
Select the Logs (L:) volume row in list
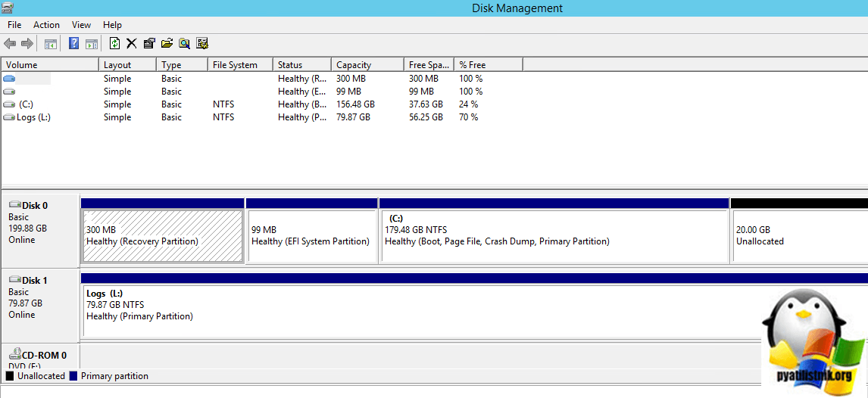coord(33,117)
